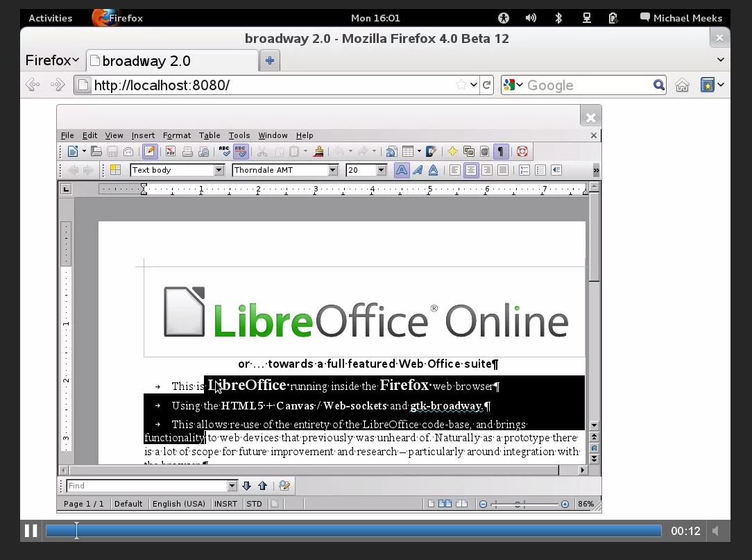Open GNOME Activities overview
The image size is (752, 560).
click(x=51, y=18)
